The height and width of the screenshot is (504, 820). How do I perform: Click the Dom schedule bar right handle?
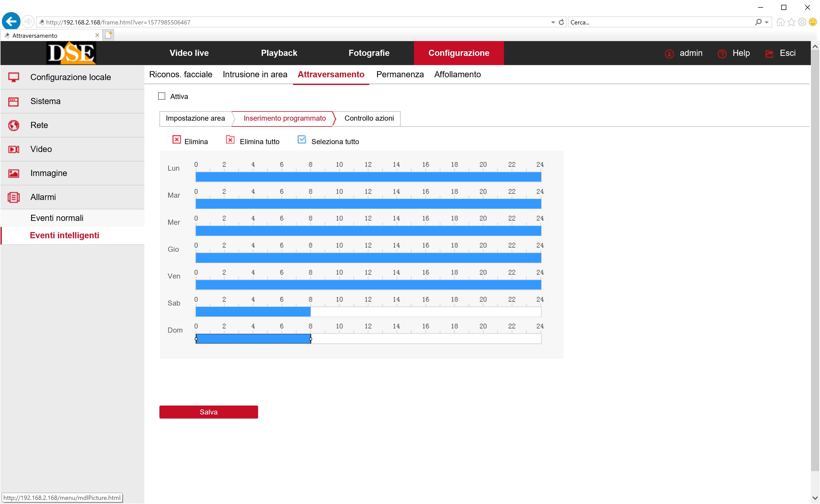[311, 339]
